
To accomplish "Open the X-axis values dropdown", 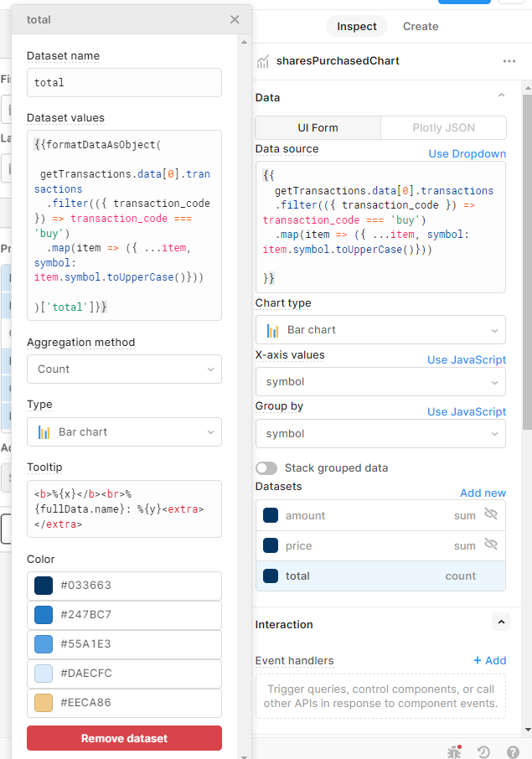I will tap(380, 382).
